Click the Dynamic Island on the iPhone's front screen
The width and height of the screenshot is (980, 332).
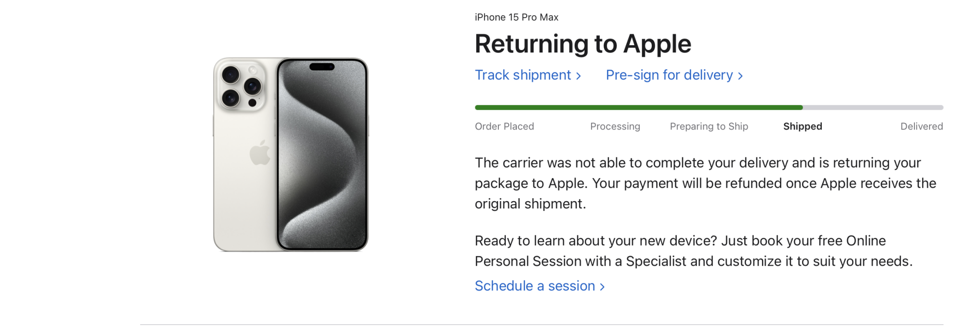(x=322, y=67)
